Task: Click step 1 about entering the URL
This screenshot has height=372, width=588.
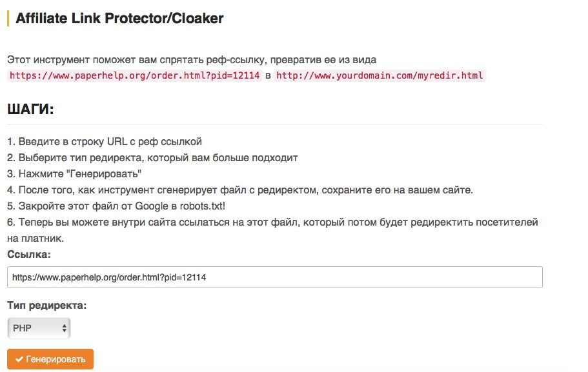Action: [x=105, y=142]
